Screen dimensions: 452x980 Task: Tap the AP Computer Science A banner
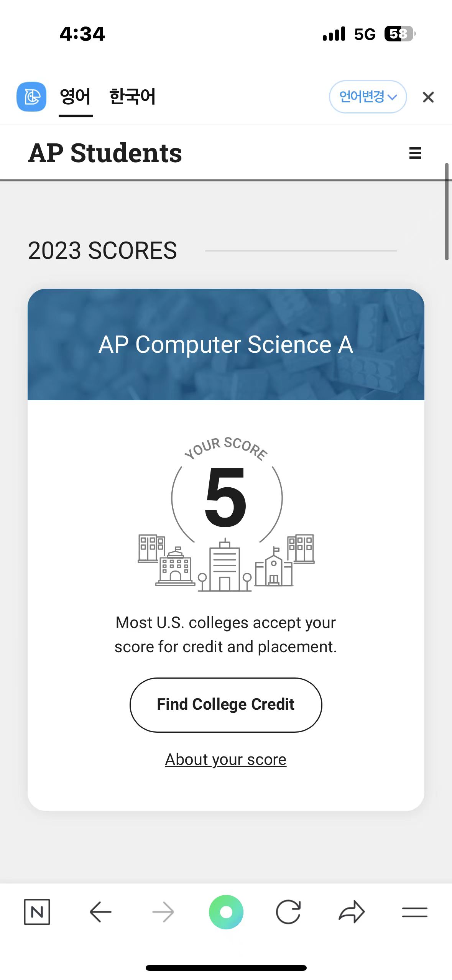226,344
